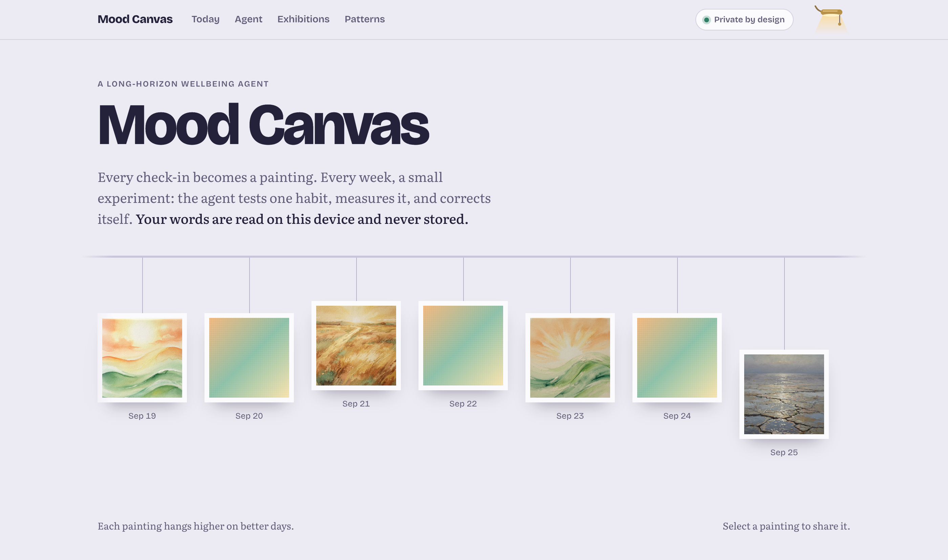The height and width of the screenshot is (560, 948).
Task: Click the Sep 21 date caption
Action: pos(356,404)
